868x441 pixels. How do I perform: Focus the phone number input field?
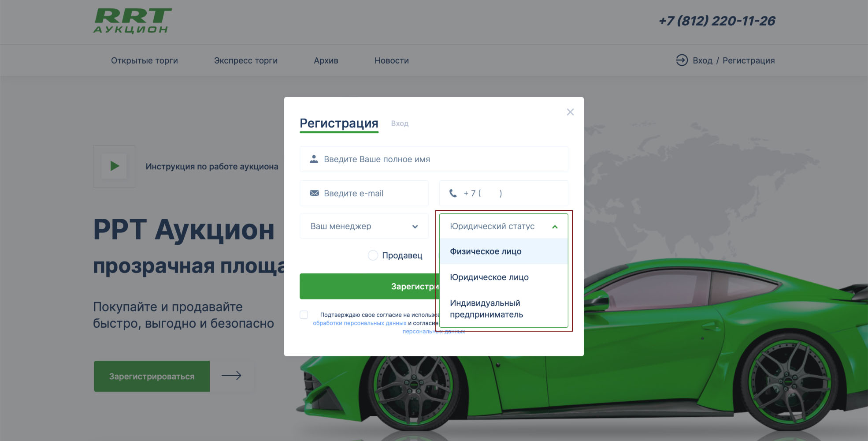(504, 193)
